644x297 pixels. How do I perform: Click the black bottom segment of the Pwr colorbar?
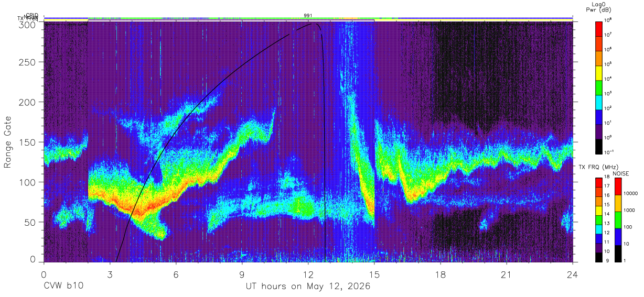tap(599, 147)
